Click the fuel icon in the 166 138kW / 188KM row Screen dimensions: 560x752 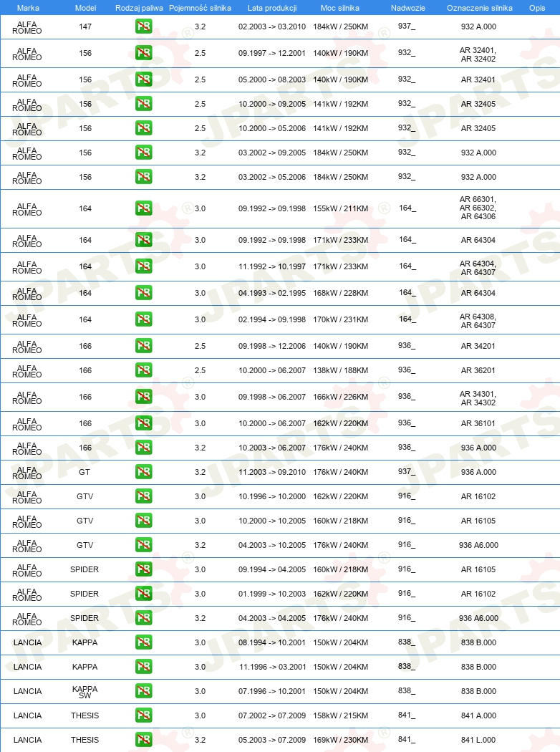pos(143,370)
